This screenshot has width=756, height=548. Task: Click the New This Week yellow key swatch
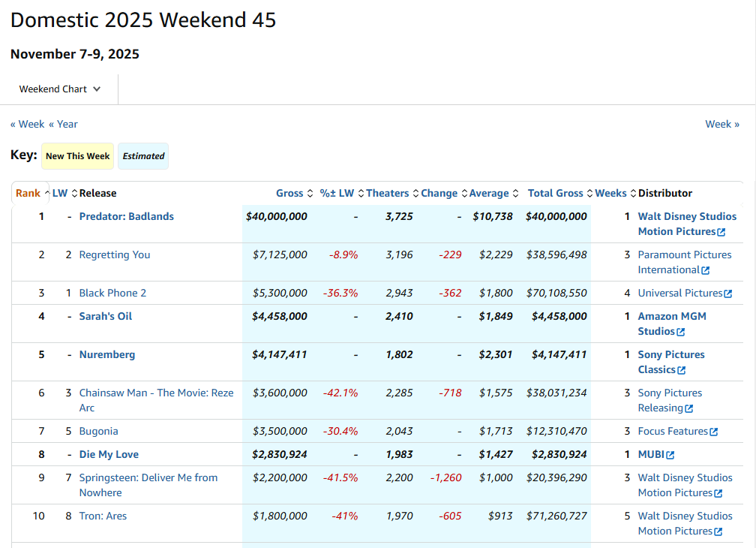tap(77, 156)
